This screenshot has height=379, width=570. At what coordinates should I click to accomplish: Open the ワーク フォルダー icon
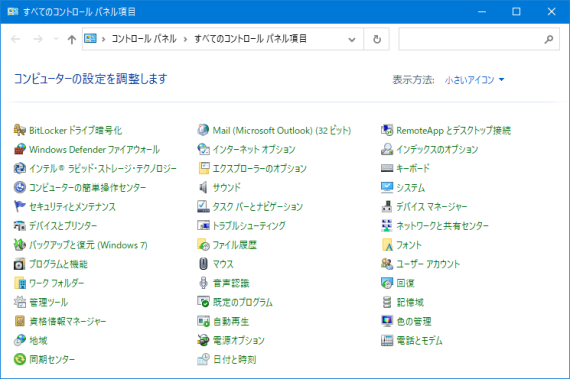pyautogui.click(x=20, y=283)
